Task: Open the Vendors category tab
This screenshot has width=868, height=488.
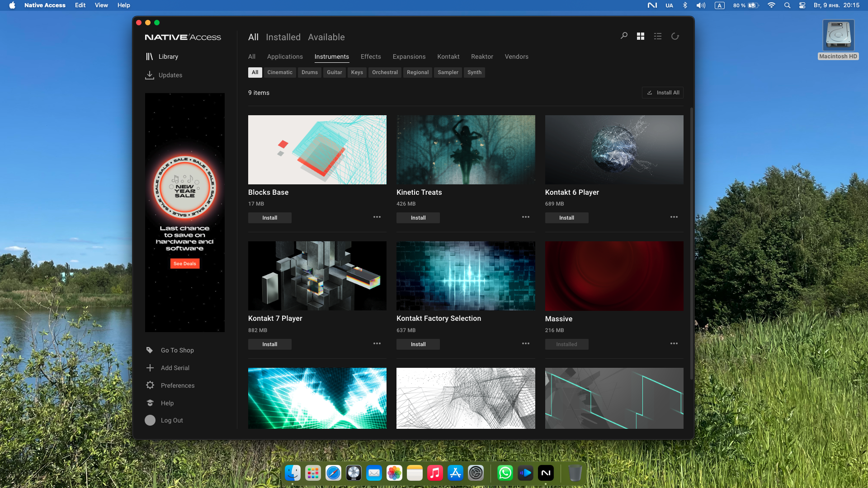Action: 517,56
